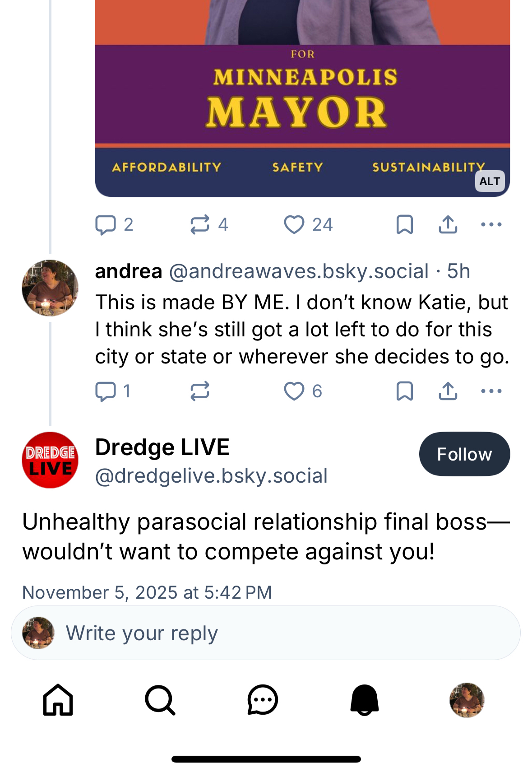
Task: Bookmark andrea's post
Action: click(404, 391)
